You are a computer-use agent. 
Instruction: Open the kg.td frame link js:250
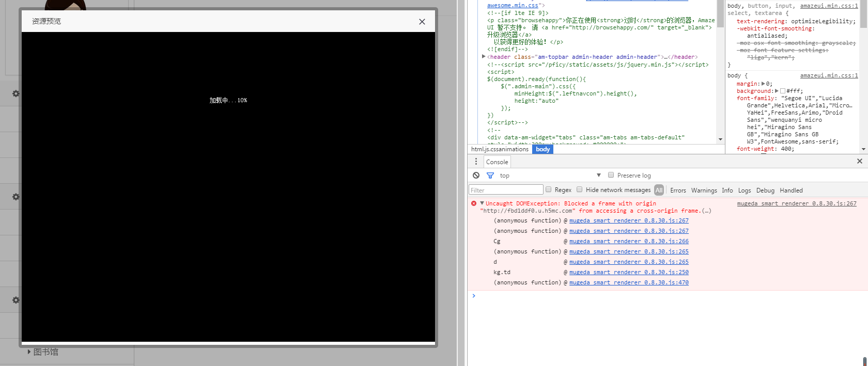coord(629,272)
